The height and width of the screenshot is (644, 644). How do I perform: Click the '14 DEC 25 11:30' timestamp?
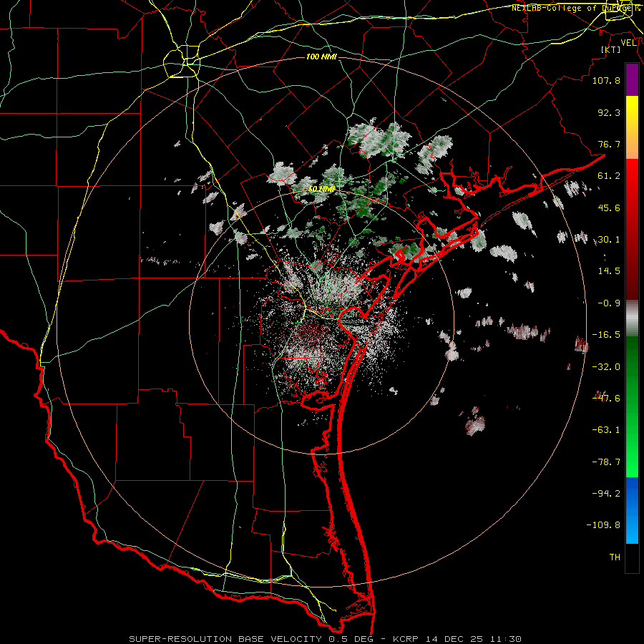(x=473, y=639)
